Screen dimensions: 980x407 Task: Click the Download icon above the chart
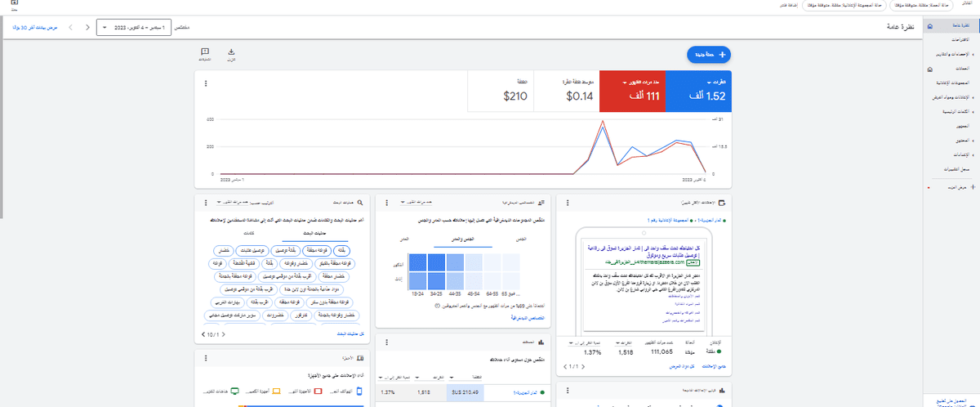(231, 54)
